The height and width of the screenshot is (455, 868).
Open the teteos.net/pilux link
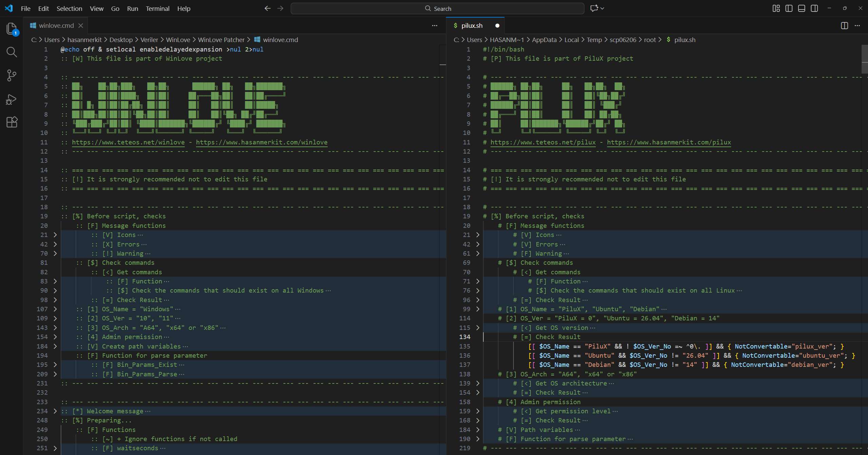pyautogui.click(x=543, y=142)
